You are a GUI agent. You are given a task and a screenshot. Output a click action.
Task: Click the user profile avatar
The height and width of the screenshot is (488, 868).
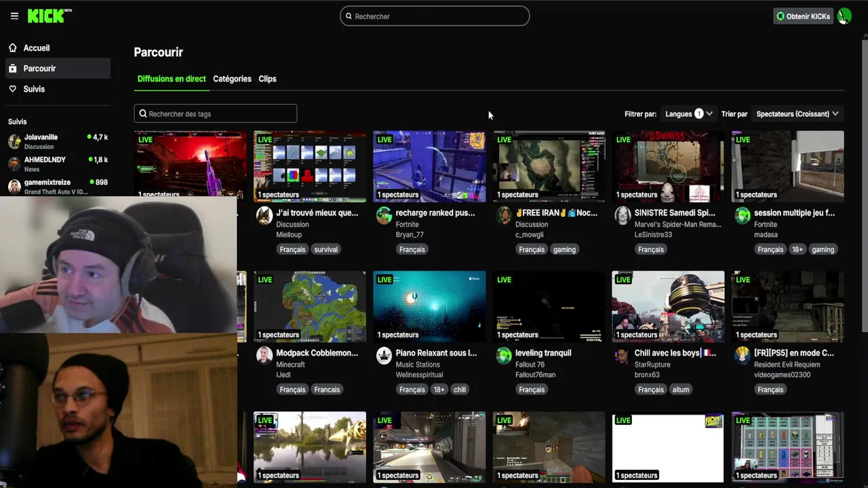[x=844, y=16]
